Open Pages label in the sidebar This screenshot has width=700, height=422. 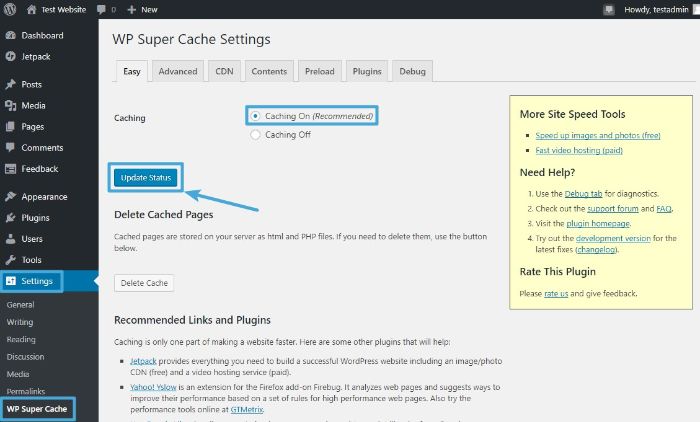tap(33, 127)
